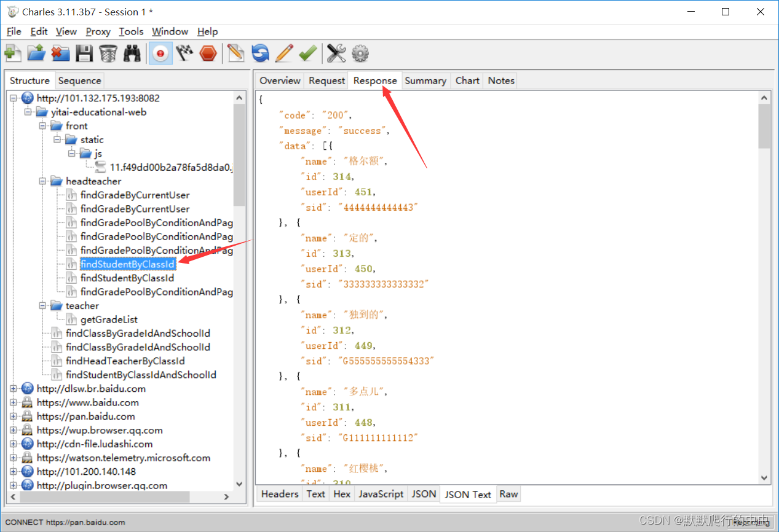Collapse the headteacher folder node
The height and width of the screenshot is (532, 779).
(42, 181)
